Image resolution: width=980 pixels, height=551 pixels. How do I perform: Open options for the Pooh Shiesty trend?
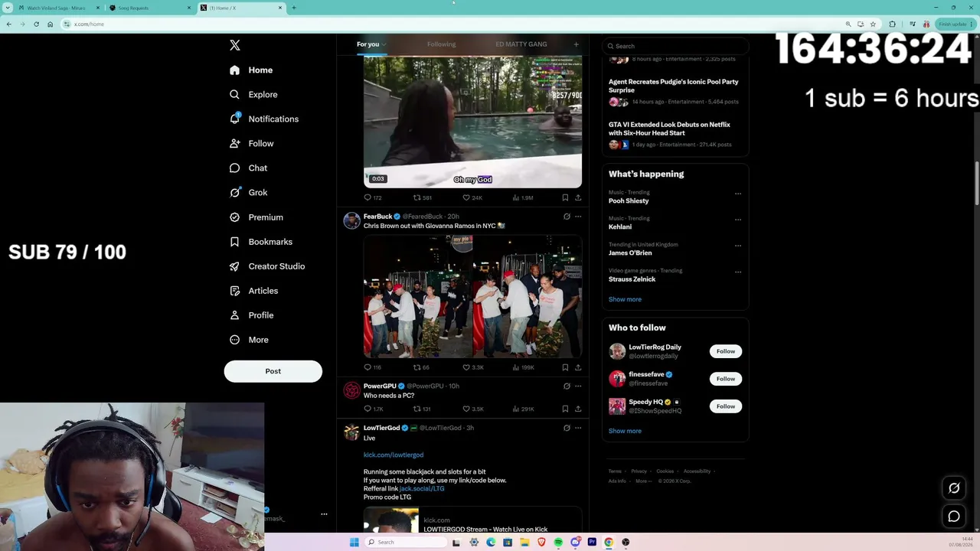coord(738,194)
